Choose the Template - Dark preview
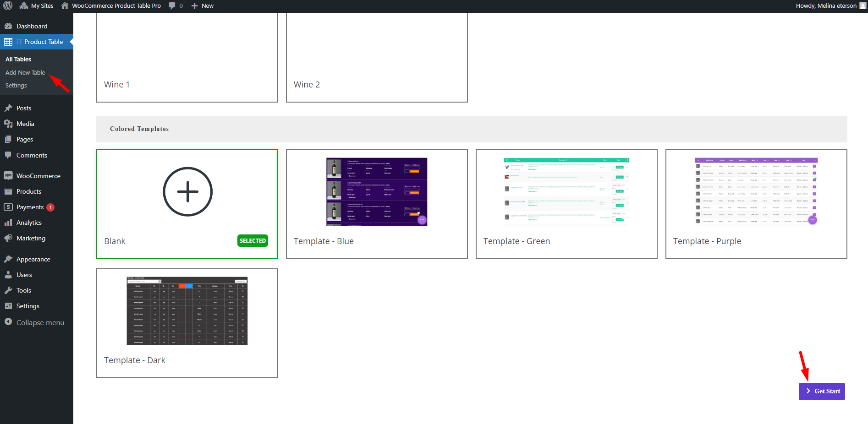The width and height of the screenshot is (868, 424). (x=187, y=311)
